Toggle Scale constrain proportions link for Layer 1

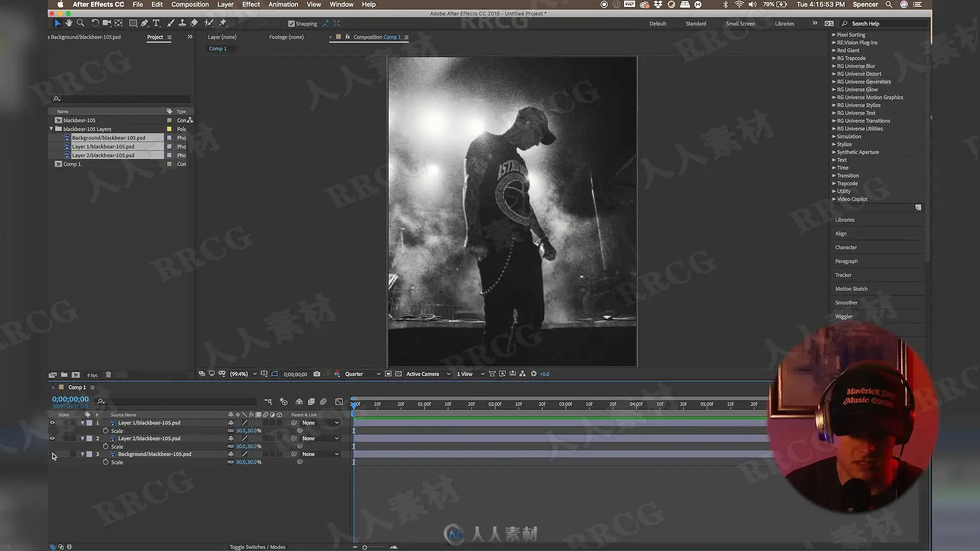click(x=231, y=431)
